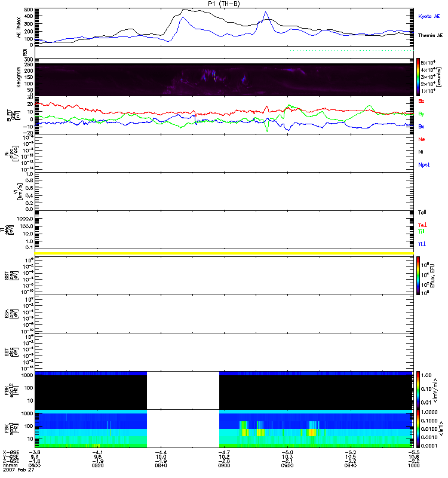Click the 1×10⁴ keogram color bar label

[428, 91]
